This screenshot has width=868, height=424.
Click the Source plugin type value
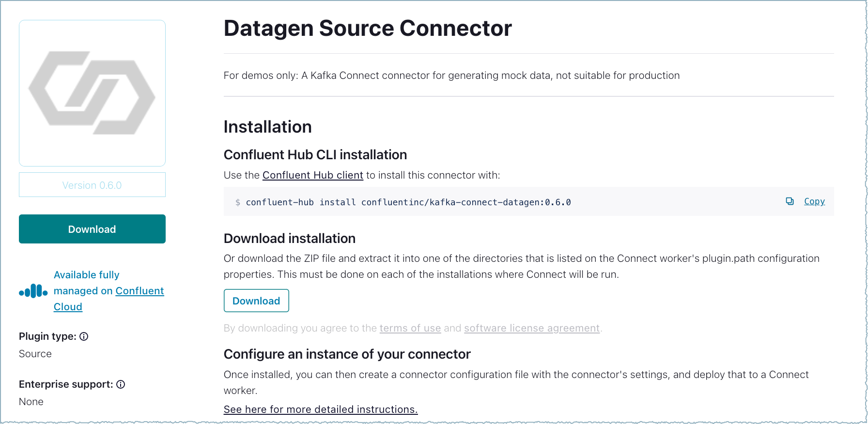click(x=35, y=354)
